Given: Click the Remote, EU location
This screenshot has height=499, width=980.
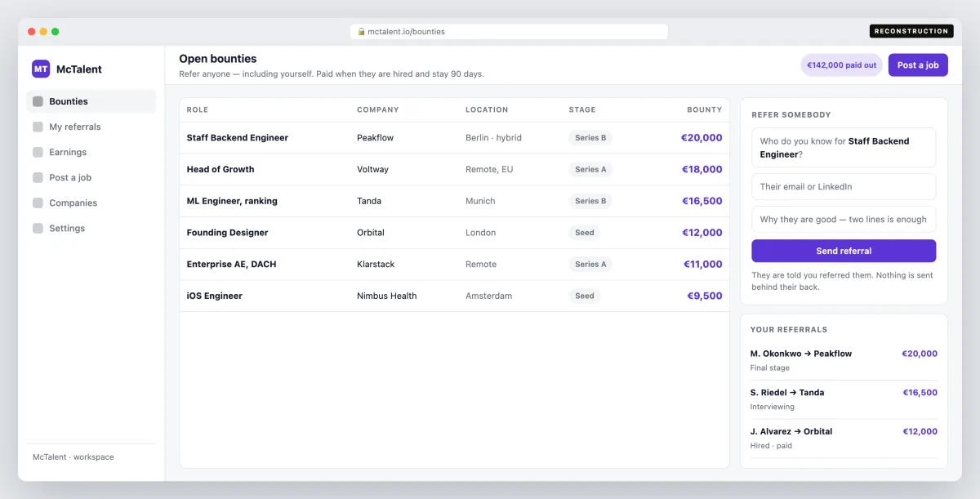Looking at the screenshot, I should tap(489, 169).
